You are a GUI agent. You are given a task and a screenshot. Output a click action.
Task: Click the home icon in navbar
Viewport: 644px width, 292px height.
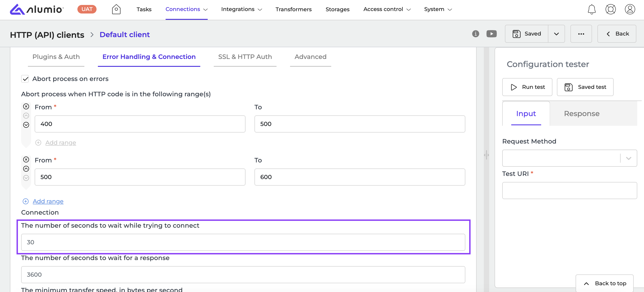pyautogui.click(x=116, y=9)
